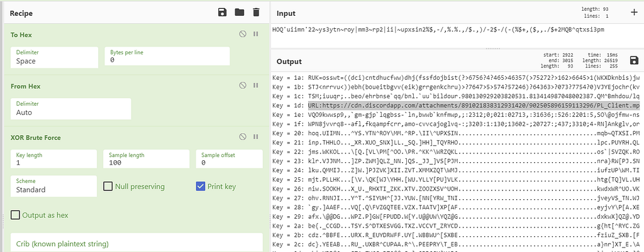Click the Output panel heading

289,62
